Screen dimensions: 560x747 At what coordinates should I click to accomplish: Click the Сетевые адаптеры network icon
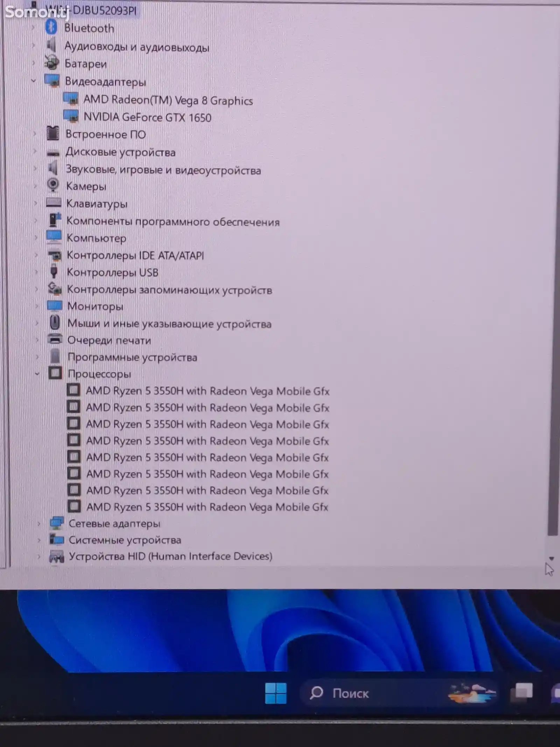pyautogui.click(x=57, y=523)
